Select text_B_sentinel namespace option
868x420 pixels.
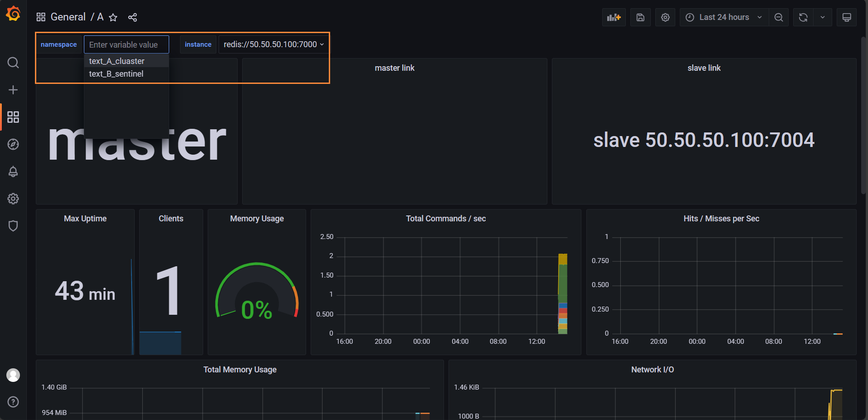[127, 74]
